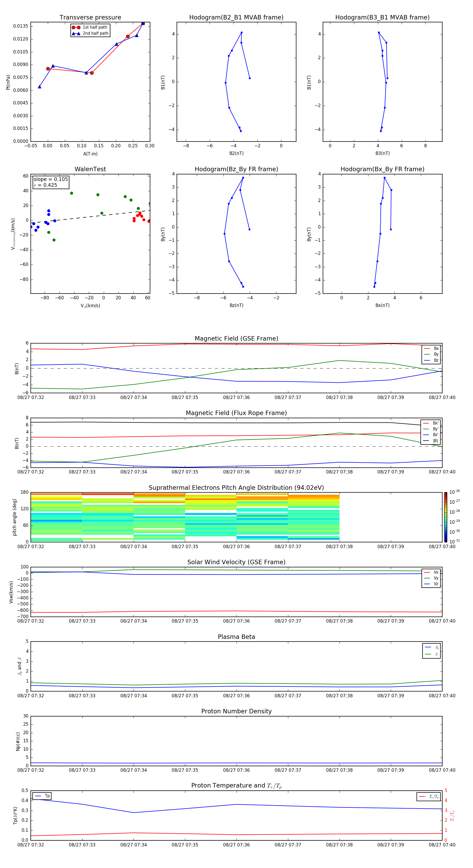Click the By' legend entry
The image size is (473, 868).
(x=431, y=429)
